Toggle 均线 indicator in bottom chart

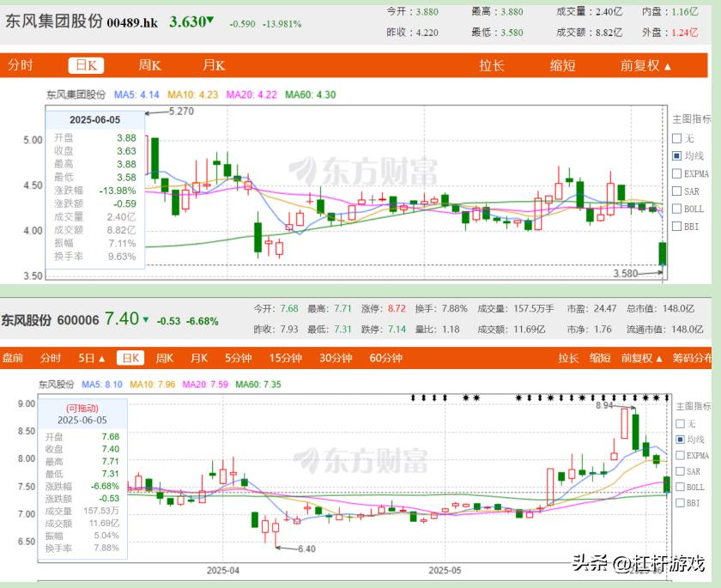[x=681, y=439]
